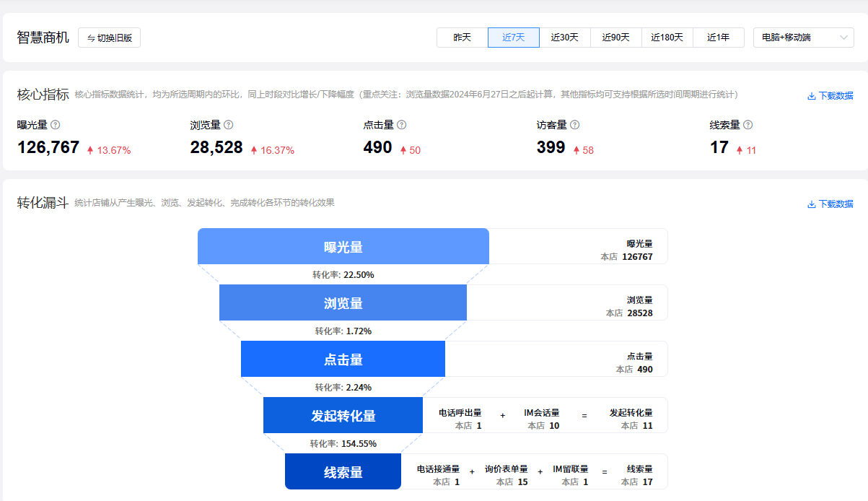Click info icon beside 线索量 metric
868x501 pixels.
(x=748, y=125)
